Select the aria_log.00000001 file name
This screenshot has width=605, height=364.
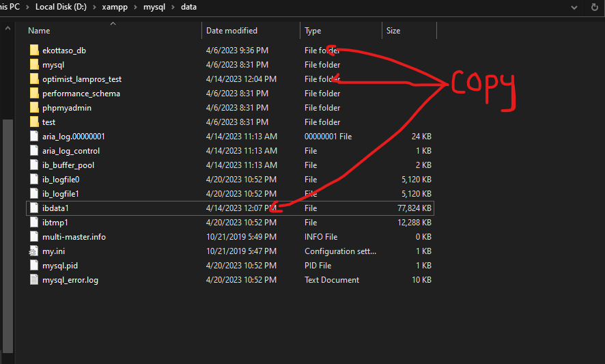(x=73, y=137)
